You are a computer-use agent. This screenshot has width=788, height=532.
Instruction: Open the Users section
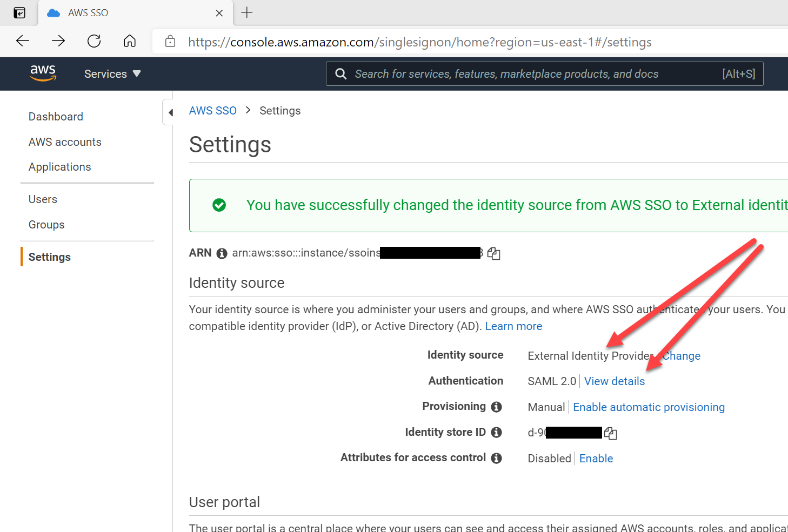(x=43, y=199)
